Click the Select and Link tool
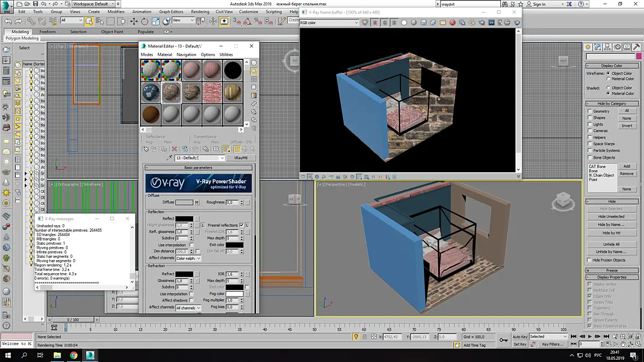 [x=32, y=21]
